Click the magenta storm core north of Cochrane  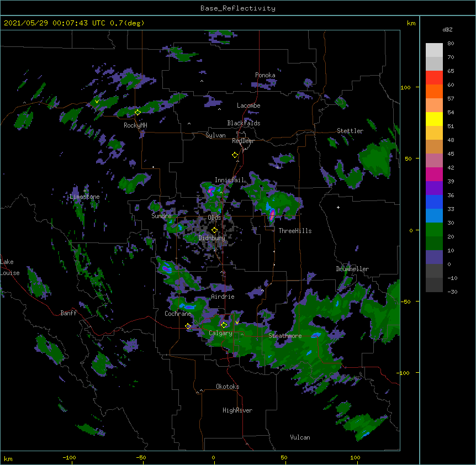[x=166, y=268]
